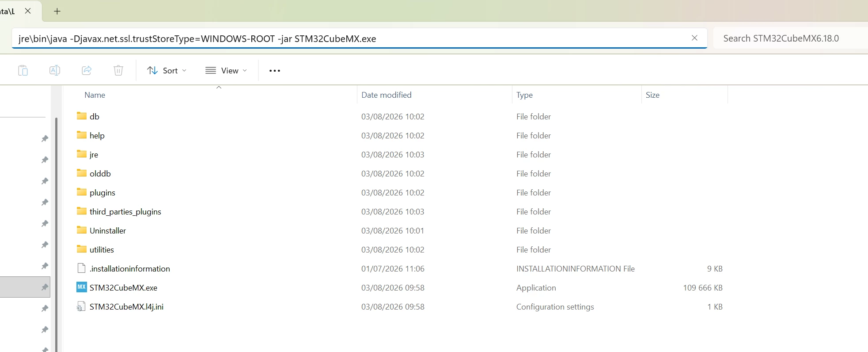Screen dimensions: 868x352
Task: Select the jre folder icon
Action: click(82, 154)
